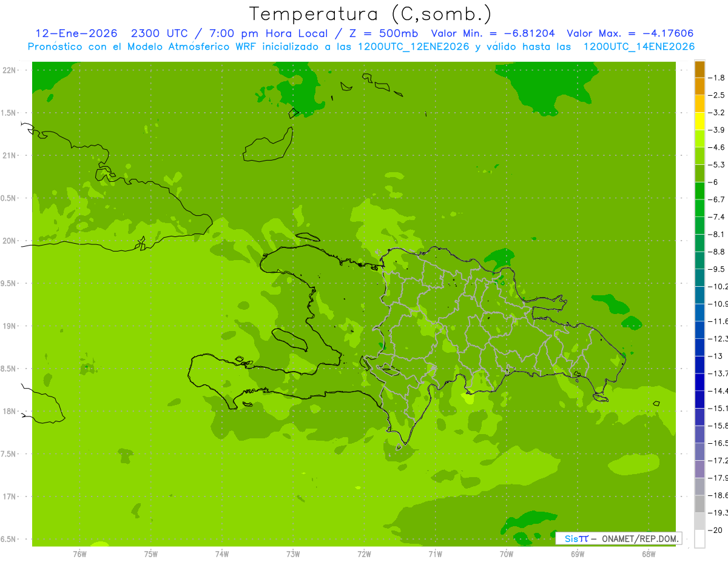
Task: Click 'Valor Max. = -4.17606' text
Action: pyautogui.click(x=630, y=33)
